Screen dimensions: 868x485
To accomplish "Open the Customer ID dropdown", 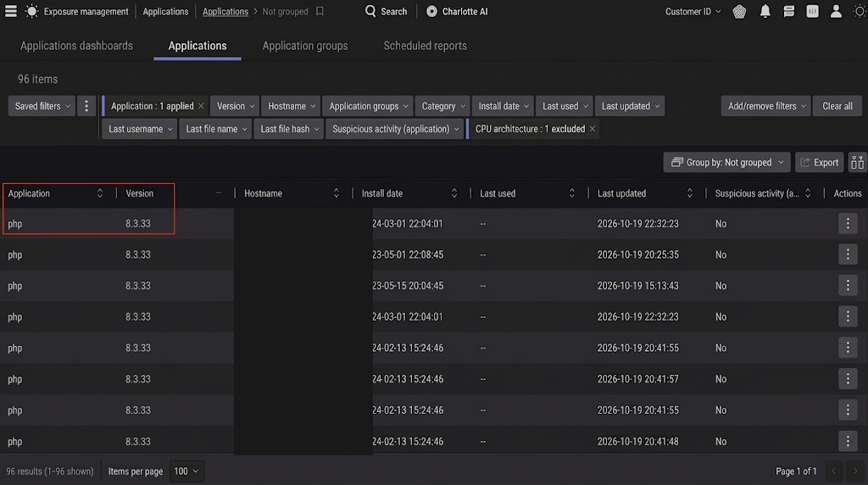I will (x=693, y=11).
